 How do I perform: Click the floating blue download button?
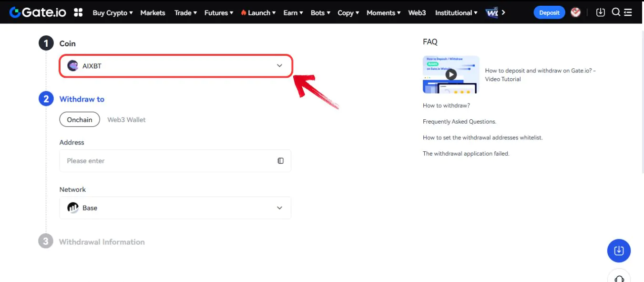click(x=619, y=251)
